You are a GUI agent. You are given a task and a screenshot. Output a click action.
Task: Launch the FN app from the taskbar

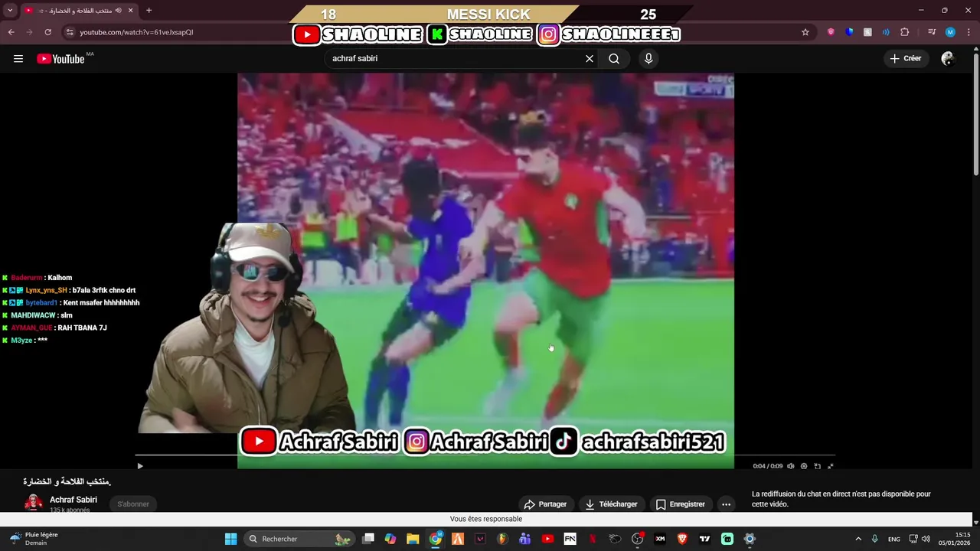(570, 539)
